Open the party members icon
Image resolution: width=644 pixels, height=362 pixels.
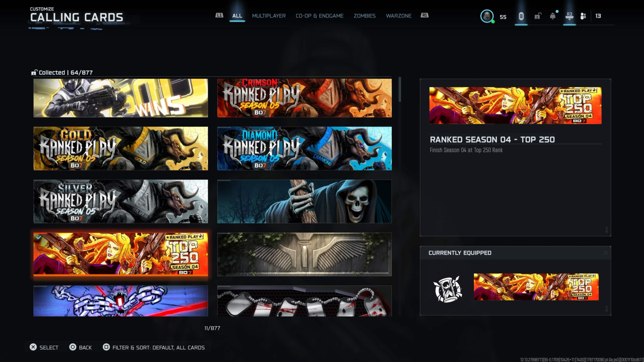[583, 16]
